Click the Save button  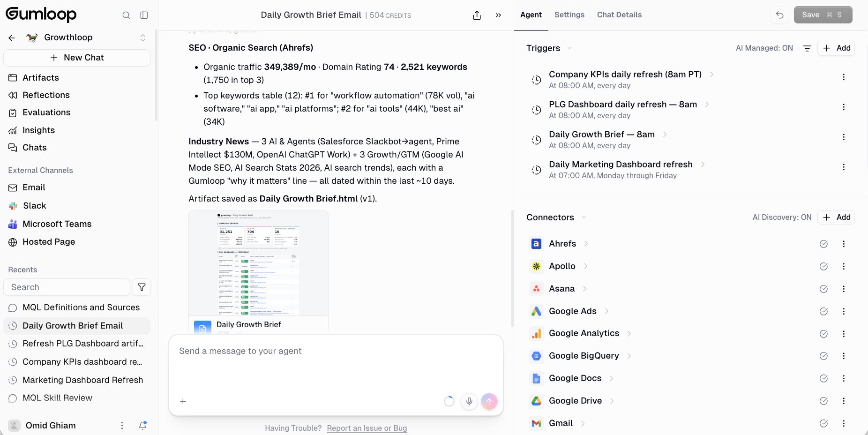823,15
